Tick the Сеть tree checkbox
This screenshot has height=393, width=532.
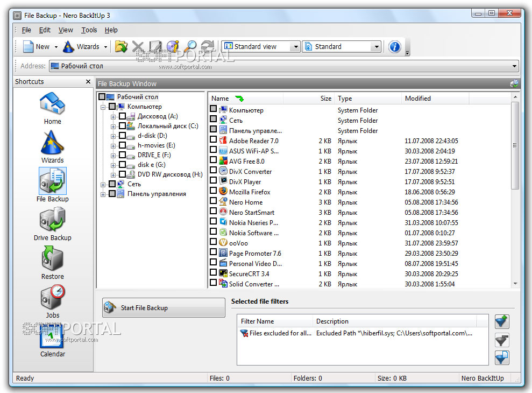pyautogui.click(x=112, y=184)
